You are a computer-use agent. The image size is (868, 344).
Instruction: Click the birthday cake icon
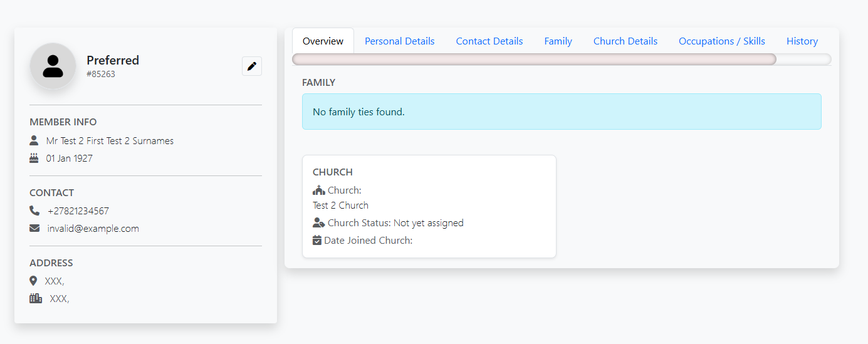pos(34,158)
